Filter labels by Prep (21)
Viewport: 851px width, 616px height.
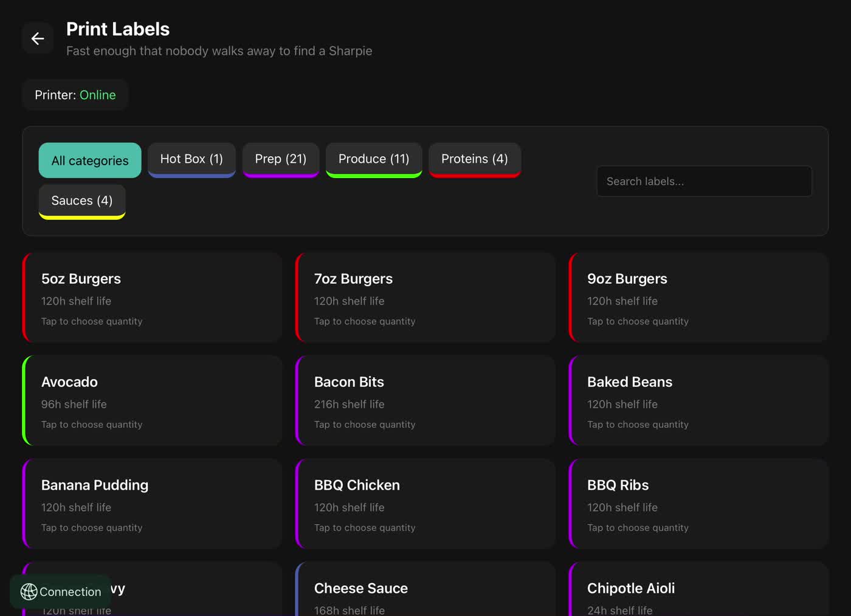[281, 160]
